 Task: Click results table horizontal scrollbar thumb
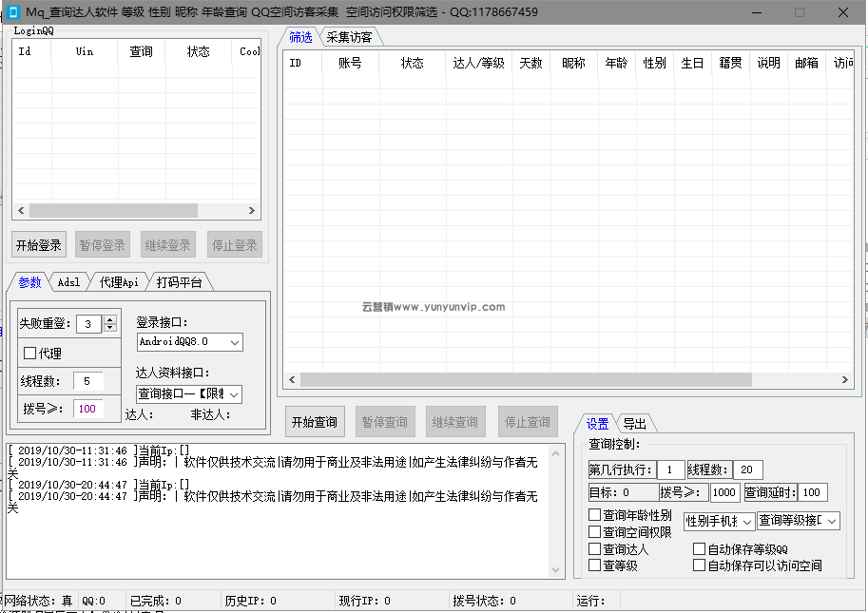click(x=527, y=379)
